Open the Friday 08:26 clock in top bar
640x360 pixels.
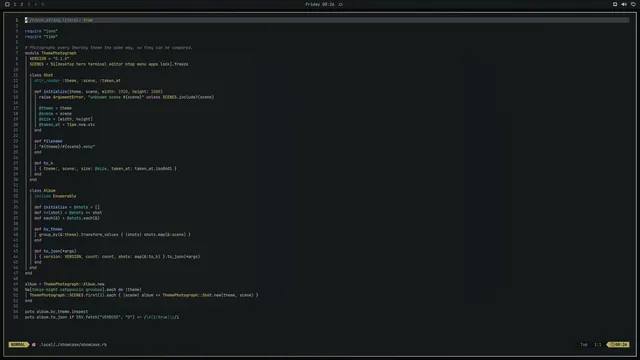320,4
